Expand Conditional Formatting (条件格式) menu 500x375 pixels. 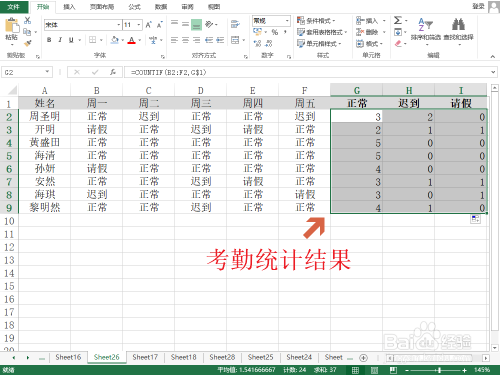pos(316,21)
